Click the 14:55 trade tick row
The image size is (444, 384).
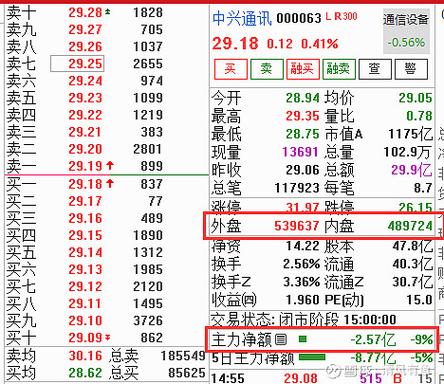click(322, 378)
